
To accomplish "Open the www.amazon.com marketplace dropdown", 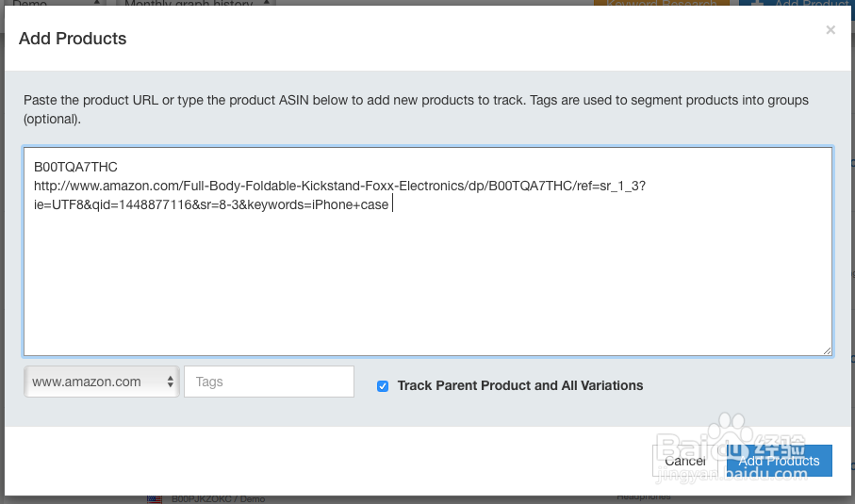I will click(102, 382).
